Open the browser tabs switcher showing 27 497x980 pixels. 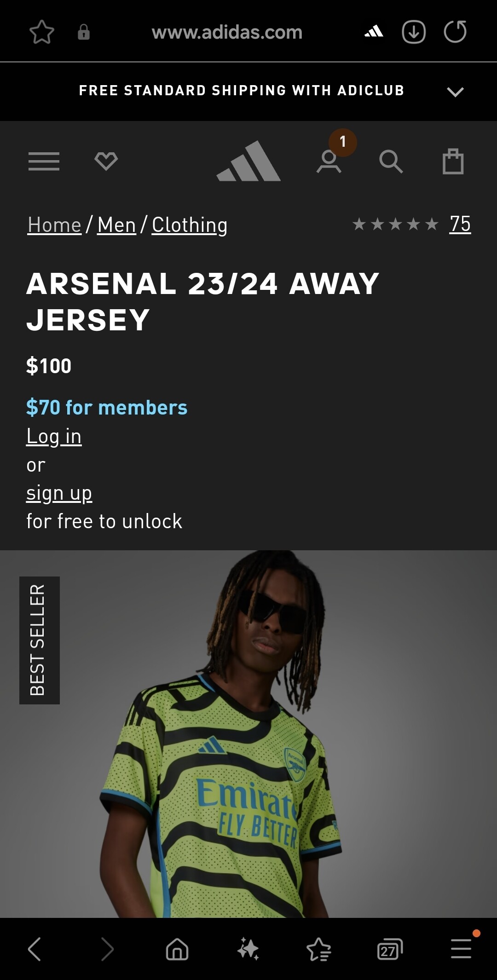click(x=390, y=949)
